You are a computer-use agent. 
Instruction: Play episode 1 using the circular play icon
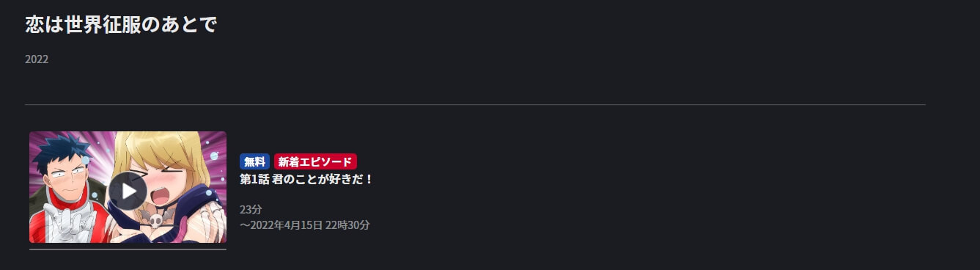point(128,191)
